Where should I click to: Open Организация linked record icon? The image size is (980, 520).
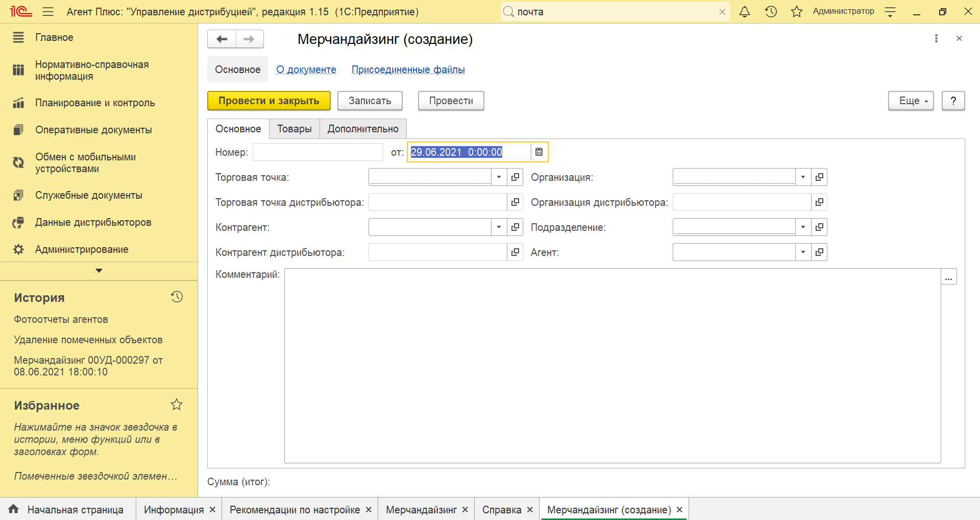click(x=819, y=177)
